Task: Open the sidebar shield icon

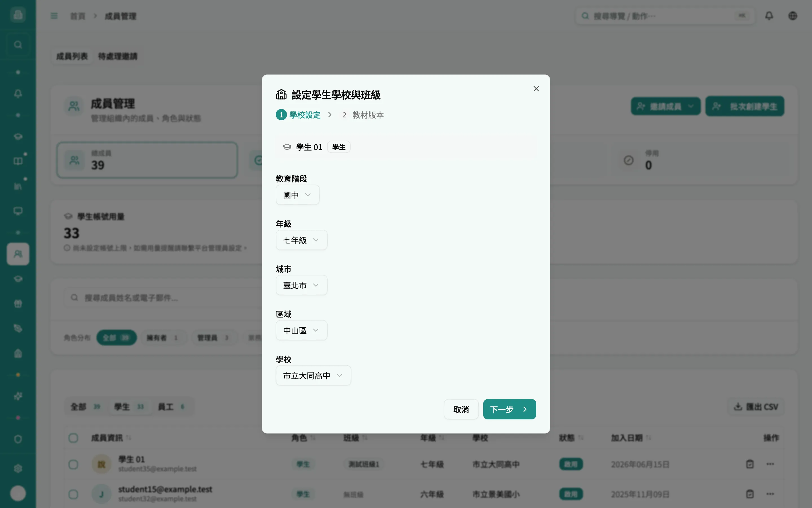Action: click(x=18, y=439)
